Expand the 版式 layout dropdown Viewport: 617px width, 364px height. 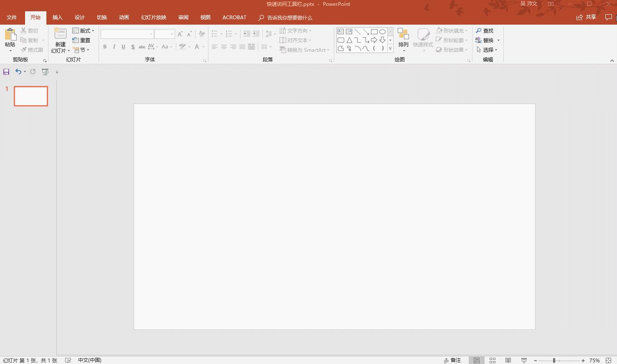pos(84,31)
